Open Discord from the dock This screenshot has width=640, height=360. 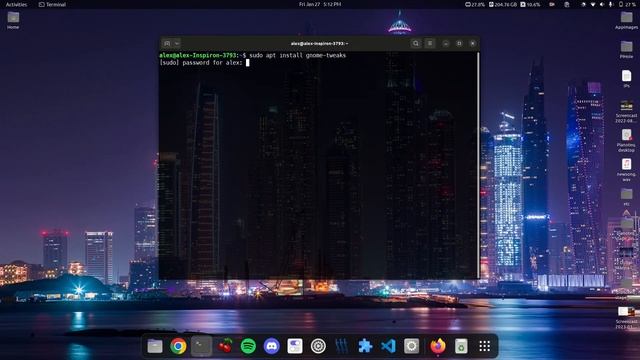(x=271, y=346)
